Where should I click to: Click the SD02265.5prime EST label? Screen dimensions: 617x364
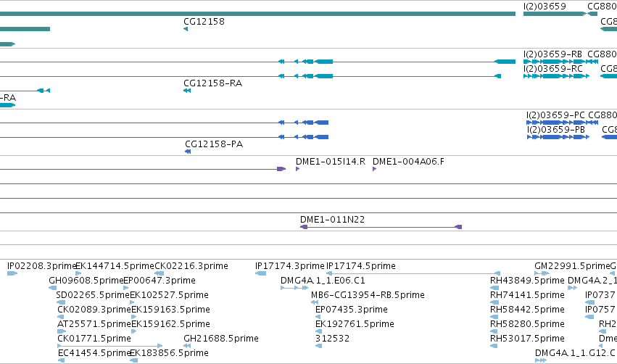tap(93, 295)
